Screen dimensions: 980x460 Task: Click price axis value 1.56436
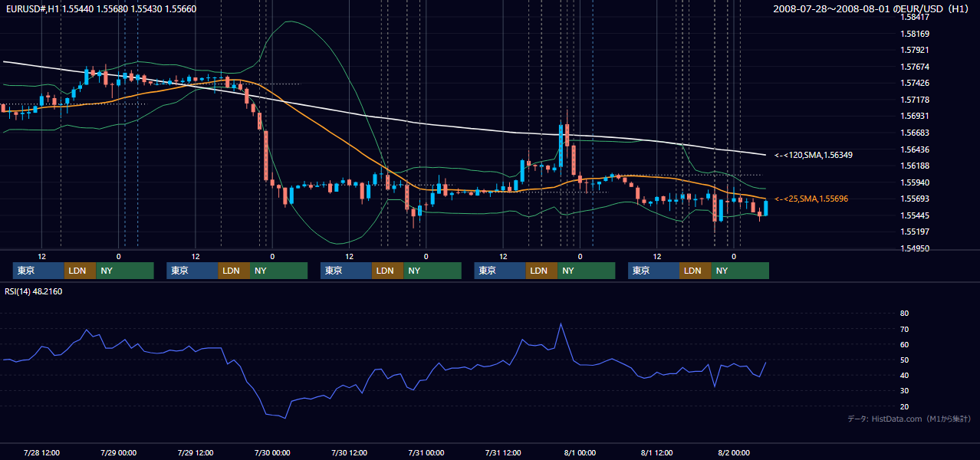[x=915, y=149]
